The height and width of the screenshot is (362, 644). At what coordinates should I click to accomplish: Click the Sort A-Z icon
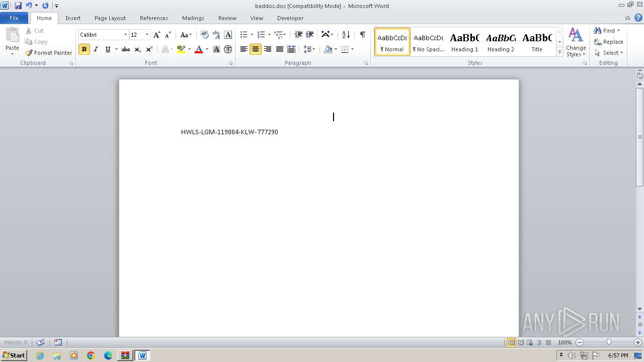click(x=346, y=35)
